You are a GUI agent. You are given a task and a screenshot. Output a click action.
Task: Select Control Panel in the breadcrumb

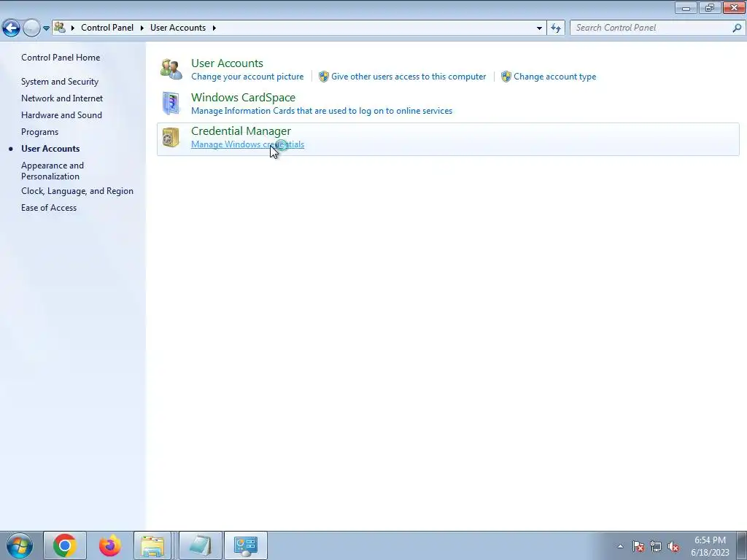pyautogui.click(x=107, y=28)
